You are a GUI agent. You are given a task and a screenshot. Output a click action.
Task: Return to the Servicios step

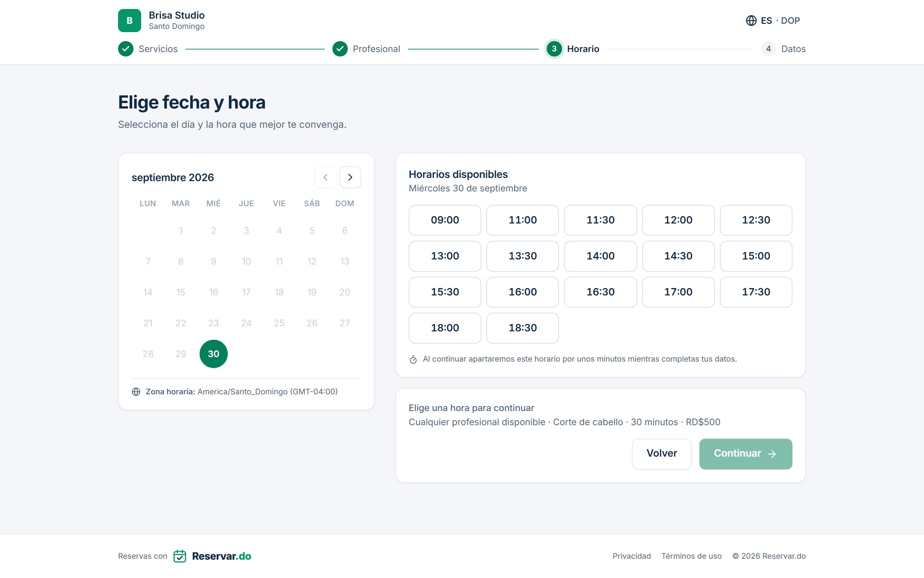pos(148,49)
